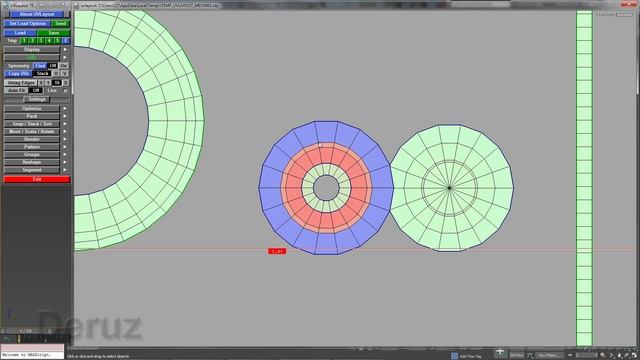This screenshot has width=640, height=360.
Task: Enable the Live checkbox
Action: point(65,91)
